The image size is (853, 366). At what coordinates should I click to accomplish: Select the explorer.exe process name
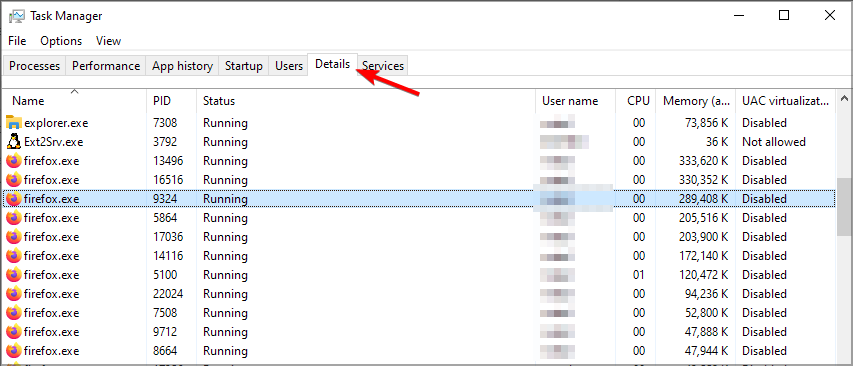(56, 123)
